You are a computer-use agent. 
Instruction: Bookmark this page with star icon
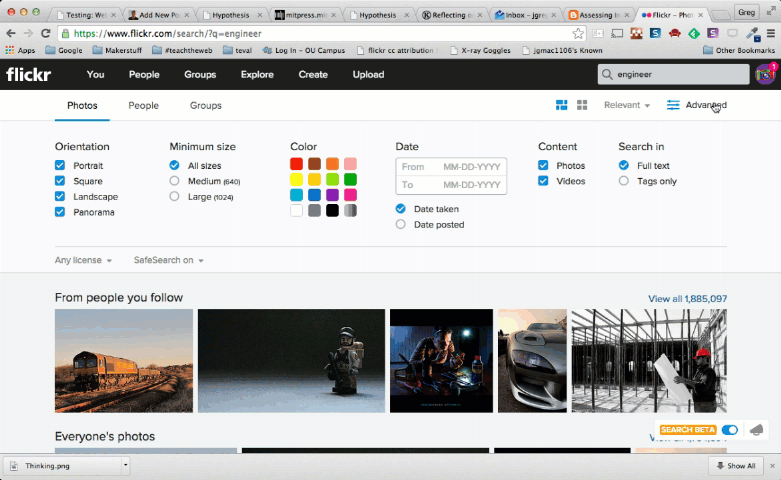[578, 33]
